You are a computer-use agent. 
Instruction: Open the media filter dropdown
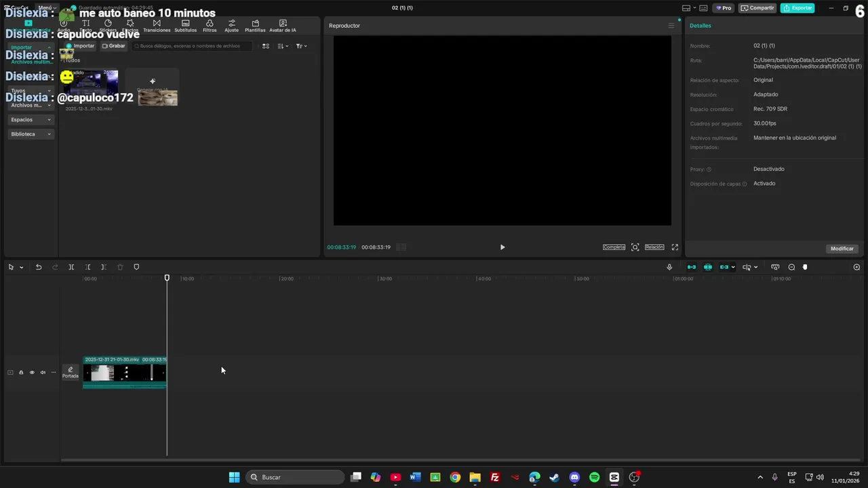coord(301,46)
